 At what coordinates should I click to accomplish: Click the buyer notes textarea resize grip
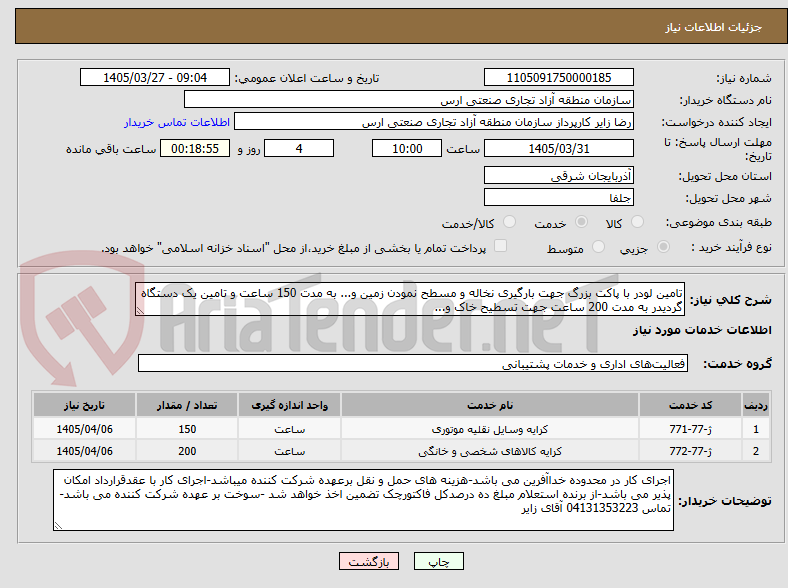[58, 526]
